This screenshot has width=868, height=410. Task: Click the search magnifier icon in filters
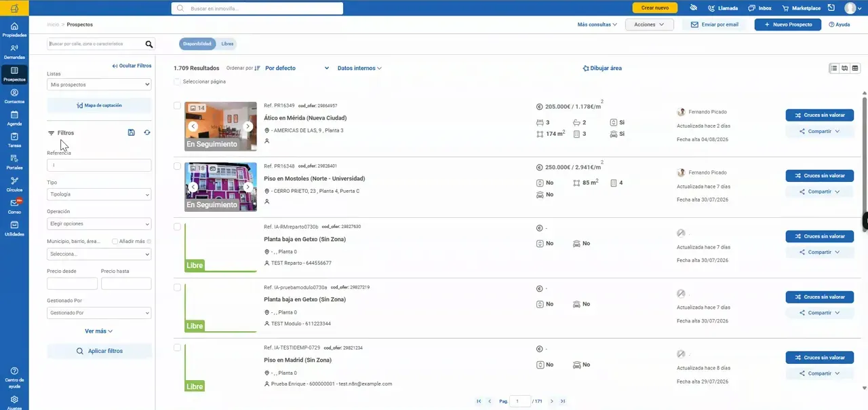149,44
